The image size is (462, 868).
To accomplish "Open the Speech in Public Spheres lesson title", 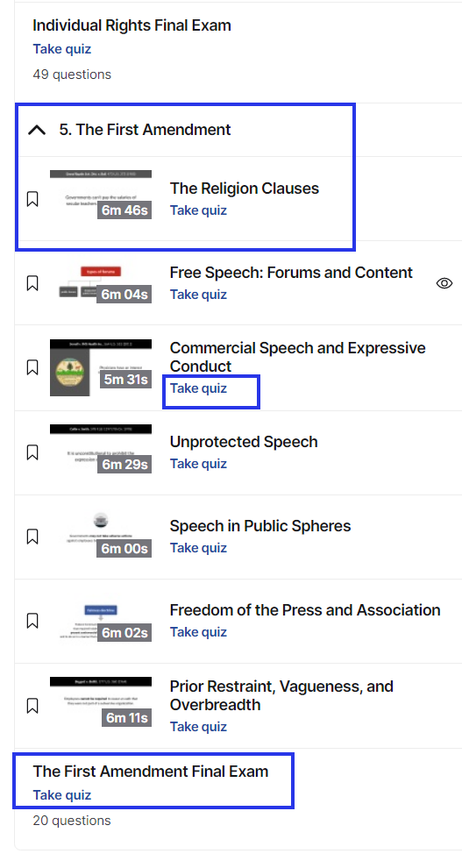I will [x=260, y=526].
